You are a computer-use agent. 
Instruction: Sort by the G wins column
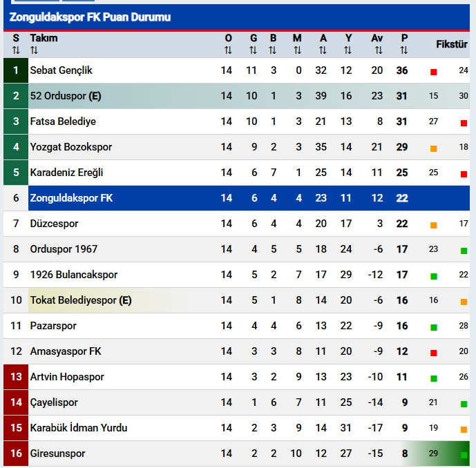pyautogui.click(x=253, y=44)
